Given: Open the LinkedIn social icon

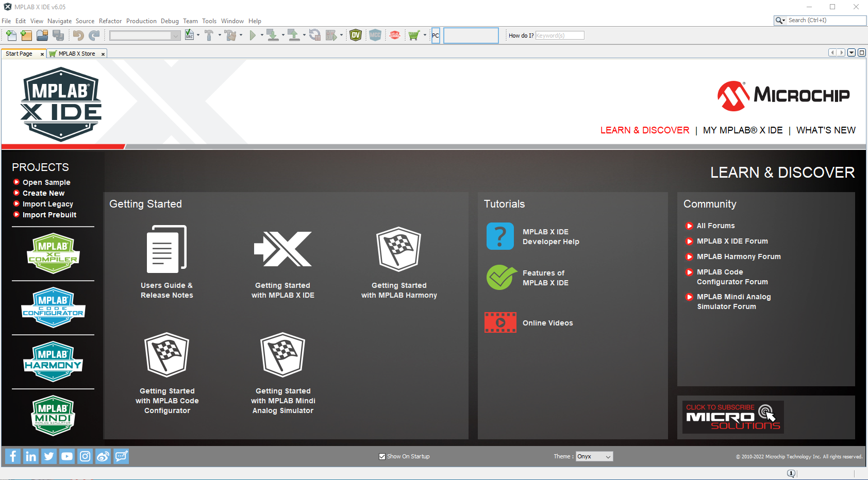Looking at the screenshot, I should (31, 456).
